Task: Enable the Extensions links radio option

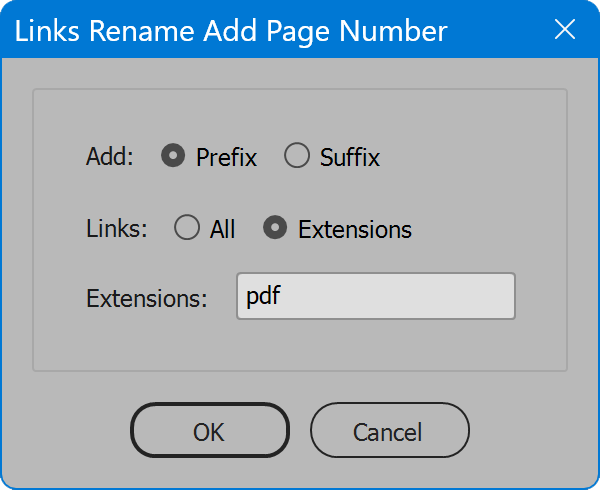Action: [275, 227]
